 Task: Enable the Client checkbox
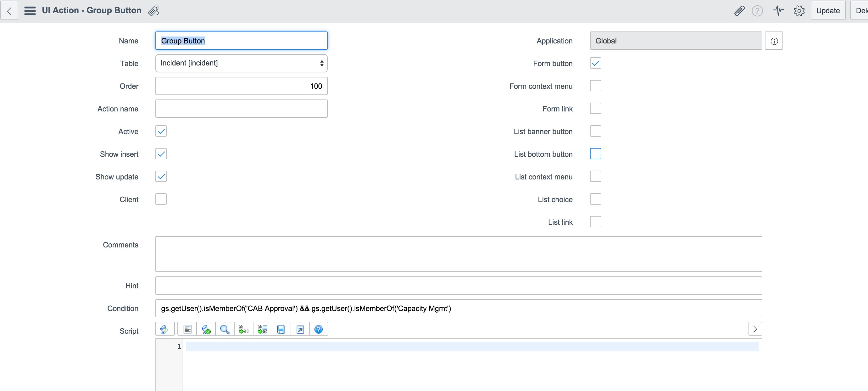161,199
